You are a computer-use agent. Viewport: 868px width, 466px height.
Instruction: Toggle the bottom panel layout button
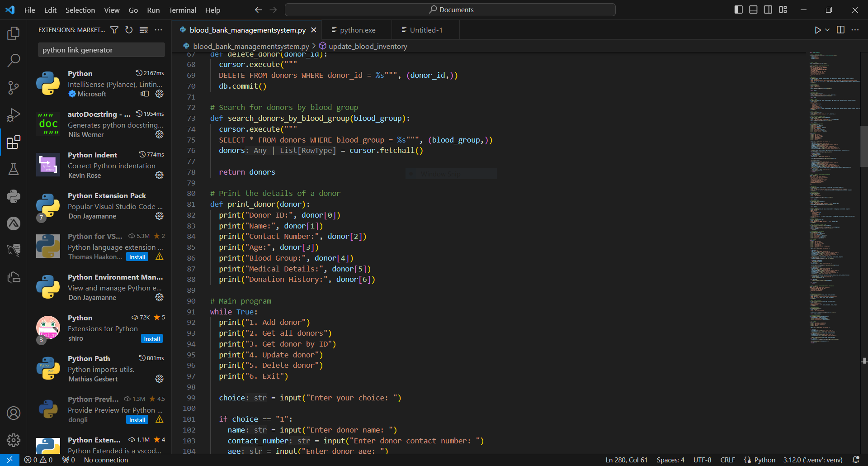pyautogui.click(x=753, y=10)
